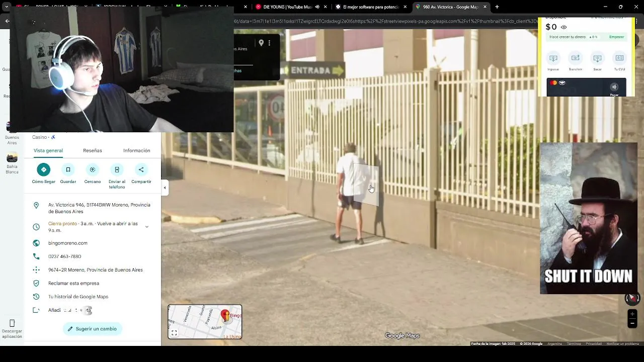Expand the mini map fullscreen icon
644x362 pixels.
click(x=174, y=333)
